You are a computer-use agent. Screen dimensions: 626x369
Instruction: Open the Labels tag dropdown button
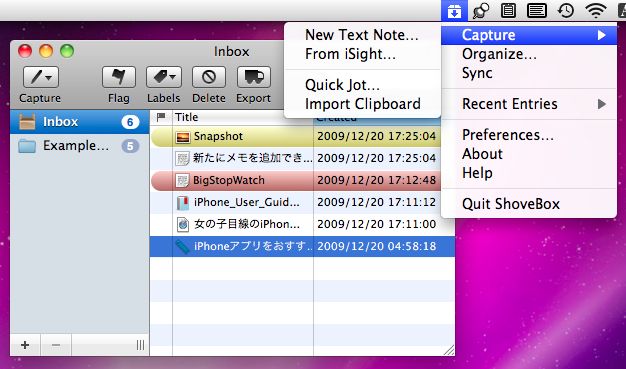pyautogui.click(x=164, y=77)
